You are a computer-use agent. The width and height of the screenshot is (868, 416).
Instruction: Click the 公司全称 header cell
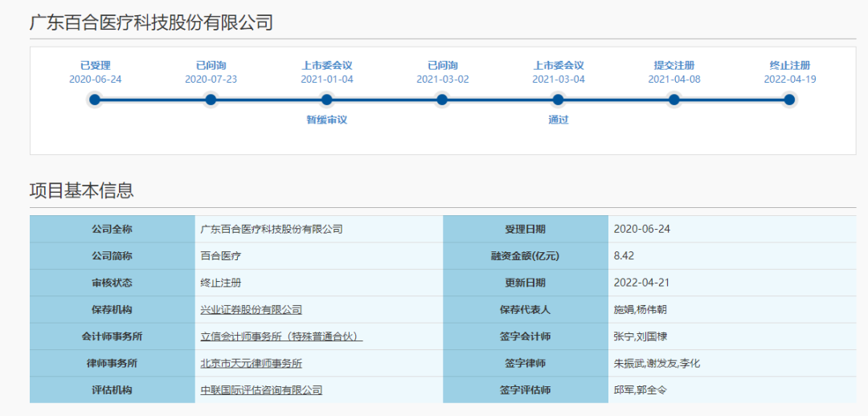113,229
